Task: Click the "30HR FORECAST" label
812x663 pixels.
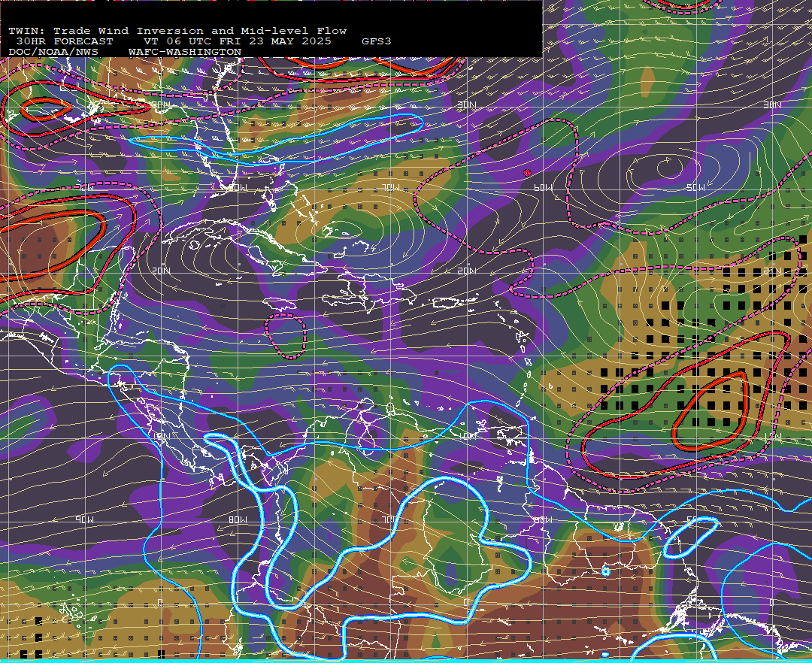Action: [x=64, y=41]
